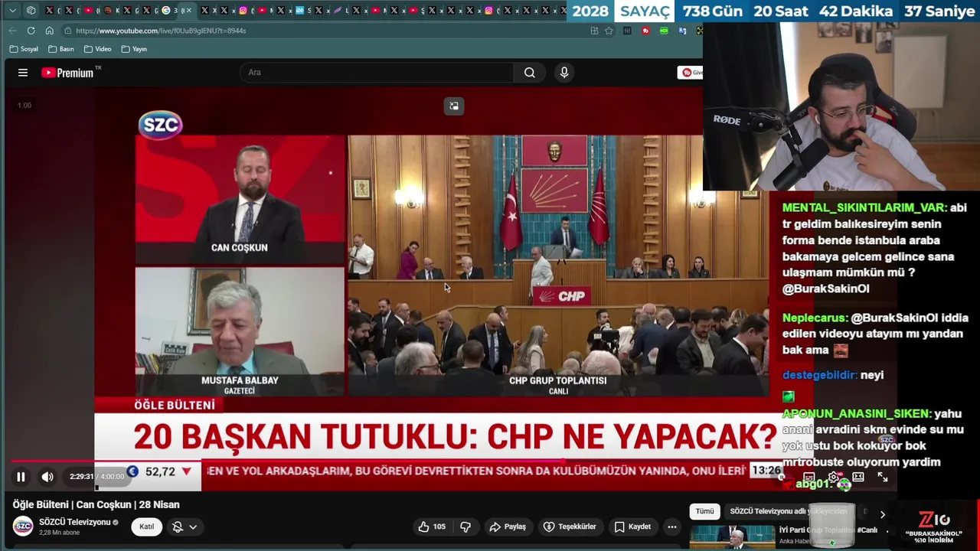Mute the video volume speaker icon
980x551 pixels.
coord(47,477)
